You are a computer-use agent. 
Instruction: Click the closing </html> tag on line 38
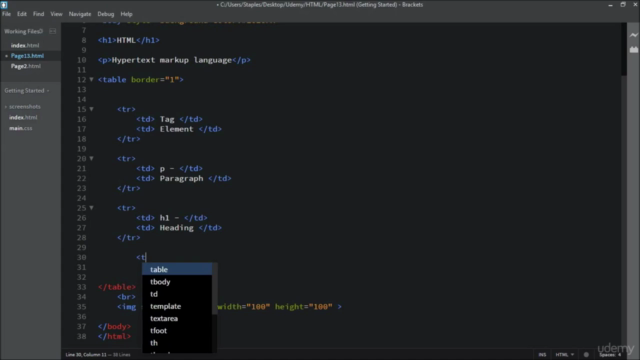click(x=114, y=336)
